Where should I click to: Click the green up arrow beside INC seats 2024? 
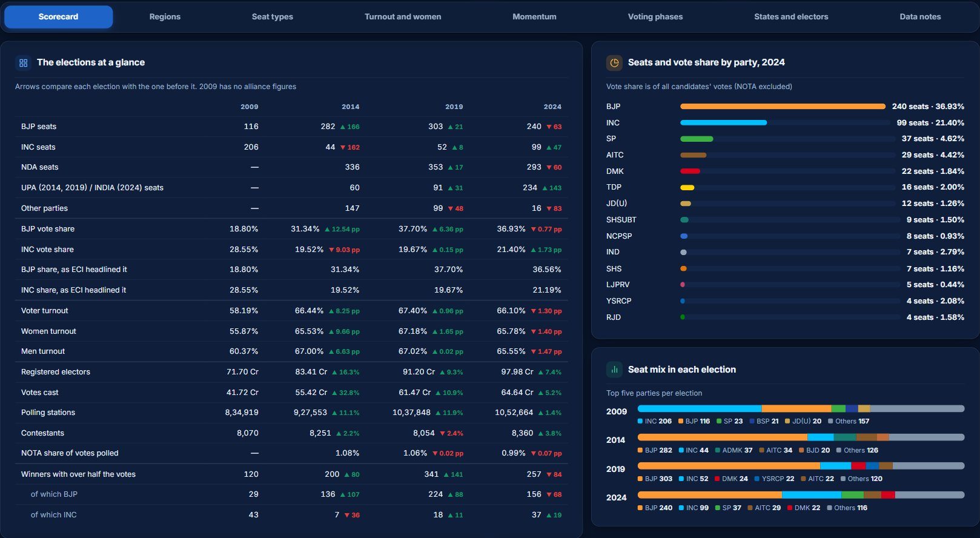point(549,147)
